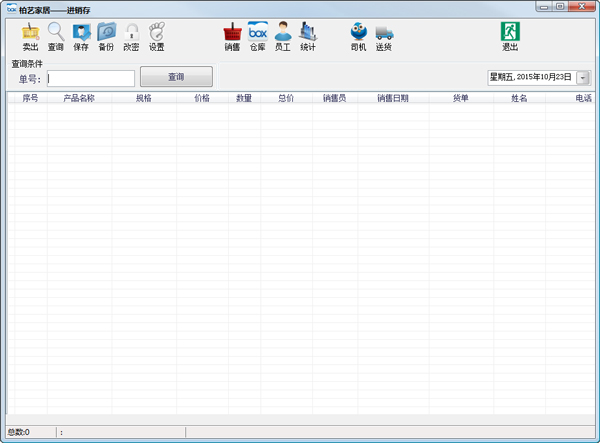Screen dimensions: 600x443
Task: Sort by 序号 column header
Action: click(30, 98)
